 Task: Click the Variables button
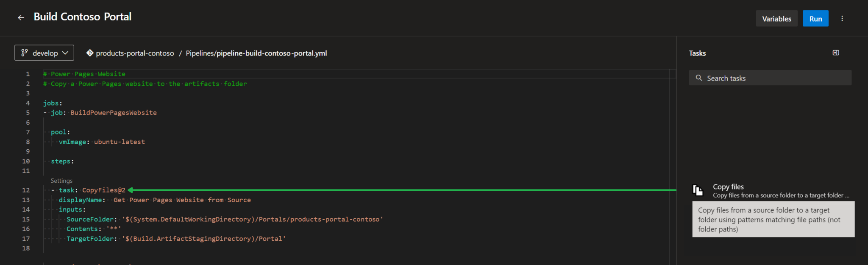pos(776,18)
